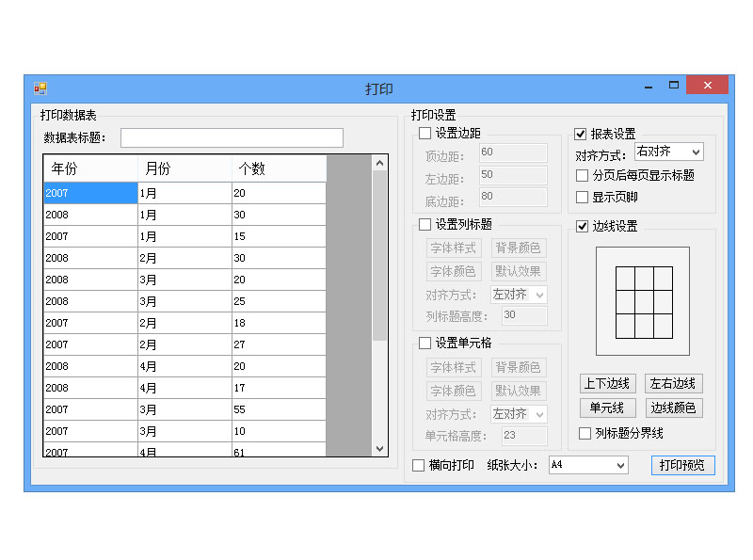Image resolution: width=753 pixels, height=560 pixels.
Task: Click the 打印预览 button
Action: (x=683, y=465)
